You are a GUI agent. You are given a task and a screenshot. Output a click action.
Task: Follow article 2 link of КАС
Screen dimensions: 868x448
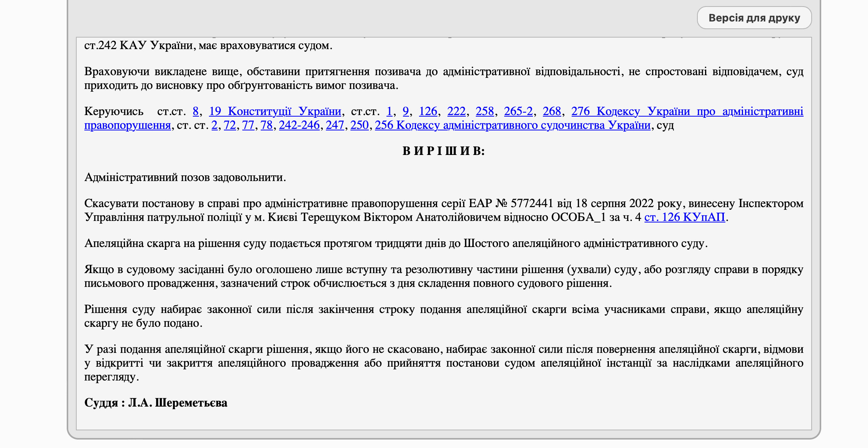[x=215, y=125]
